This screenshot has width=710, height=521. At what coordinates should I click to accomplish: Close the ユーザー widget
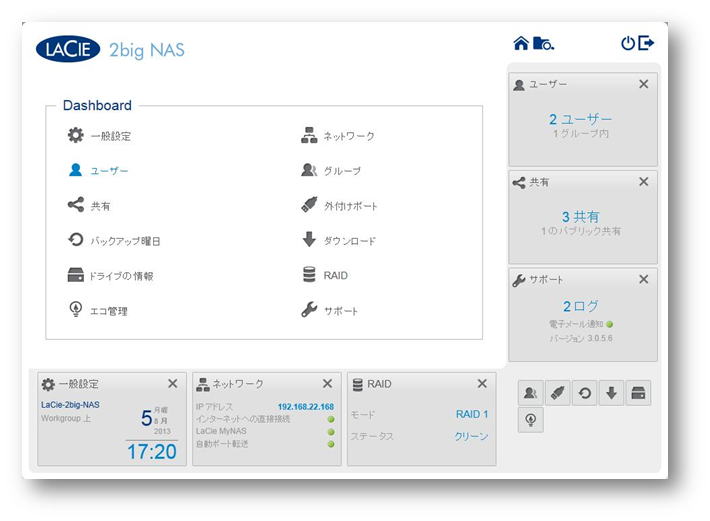(643, 84)
